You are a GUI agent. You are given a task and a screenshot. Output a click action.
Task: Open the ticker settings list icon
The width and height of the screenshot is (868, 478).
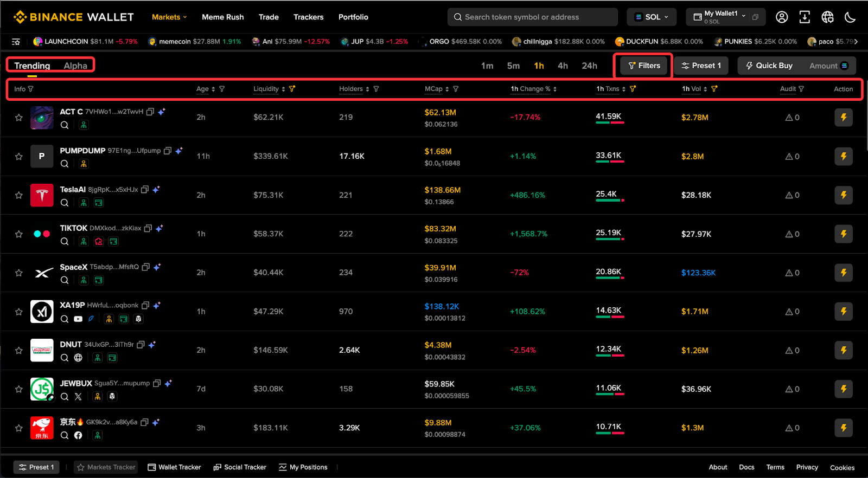tap(16, 41)
